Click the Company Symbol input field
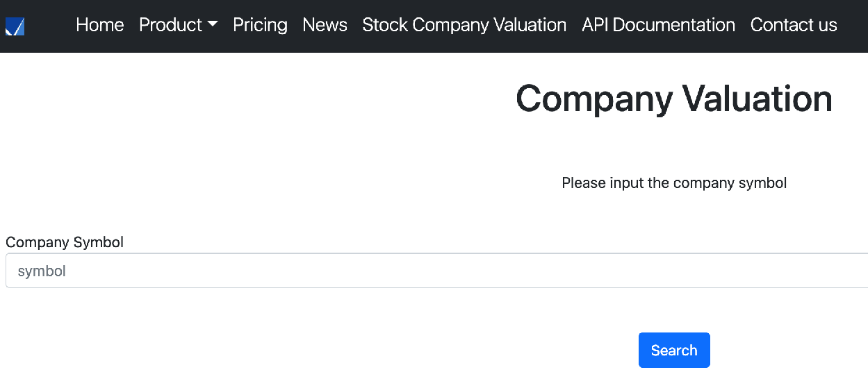 tap(436, 271)
